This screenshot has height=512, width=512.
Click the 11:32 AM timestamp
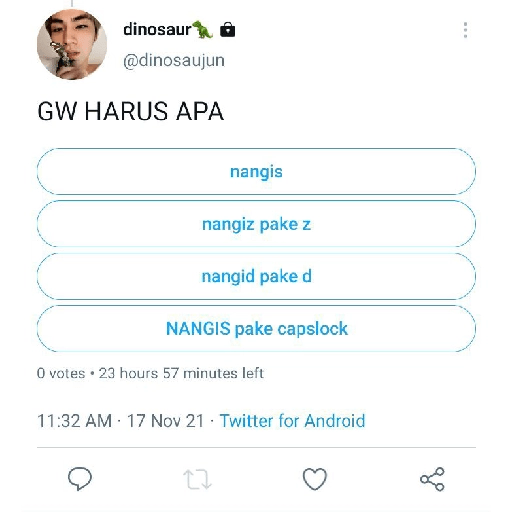pyautogui.click(x=74, y=421)
